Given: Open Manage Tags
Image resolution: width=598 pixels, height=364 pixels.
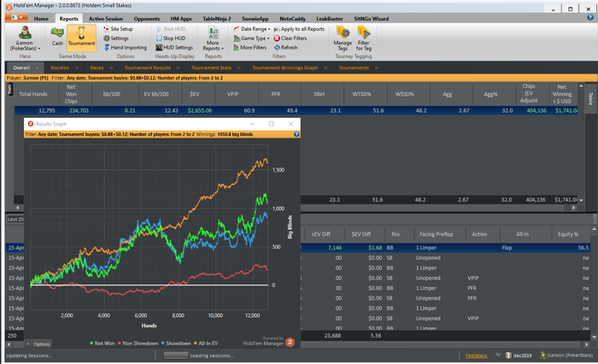Looking at the screenshot, I should 343,37.
